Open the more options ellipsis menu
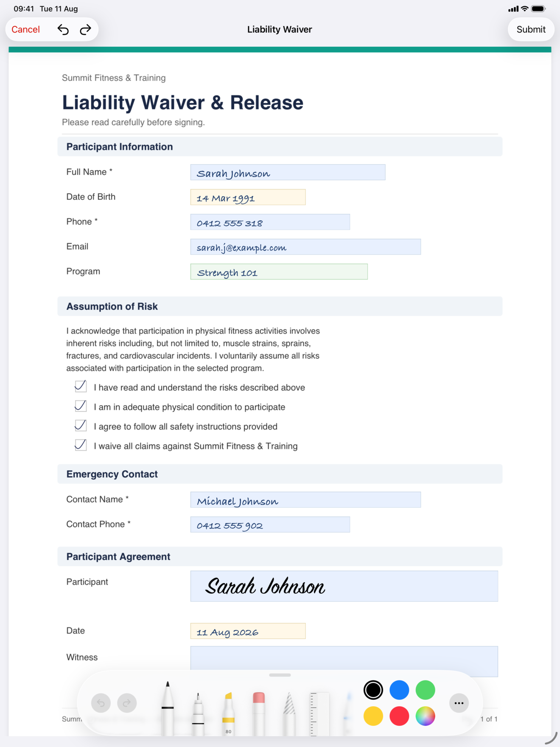This screenshot has width=560, height=747. pos(459,703)
